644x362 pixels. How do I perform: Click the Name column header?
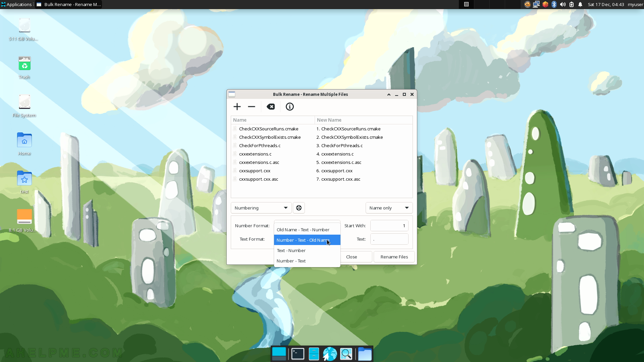(273, 120)
